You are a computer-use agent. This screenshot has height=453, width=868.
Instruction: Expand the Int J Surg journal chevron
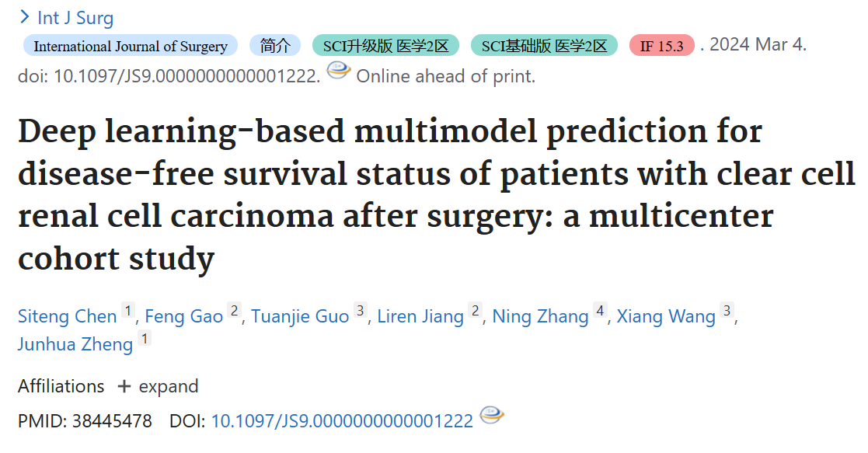click(24, 16)
